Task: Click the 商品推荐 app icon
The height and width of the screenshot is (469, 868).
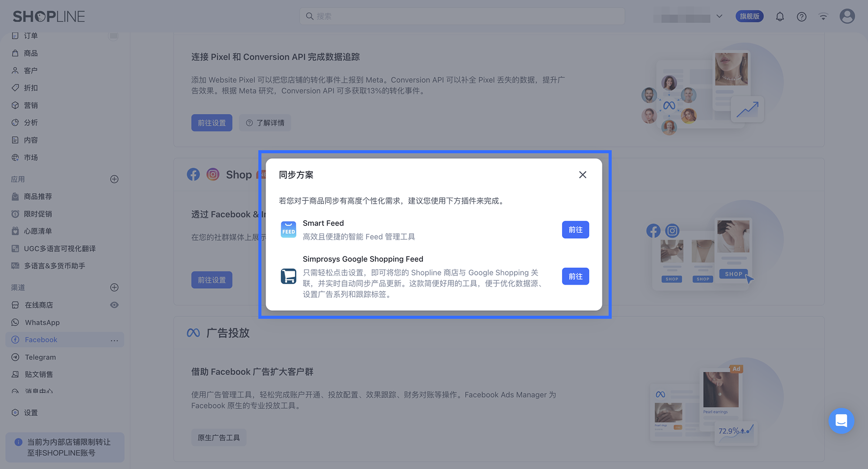Action: click(x=15, y=197)
